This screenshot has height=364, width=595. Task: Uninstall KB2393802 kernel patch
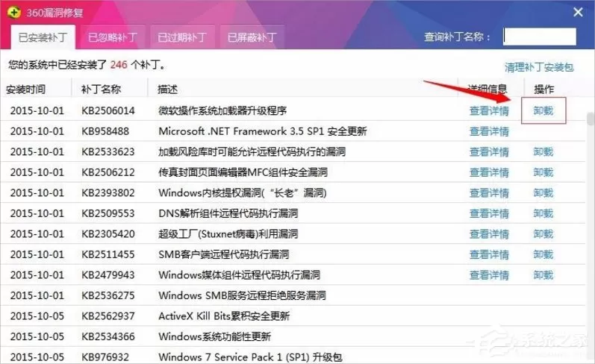(543, 192)
